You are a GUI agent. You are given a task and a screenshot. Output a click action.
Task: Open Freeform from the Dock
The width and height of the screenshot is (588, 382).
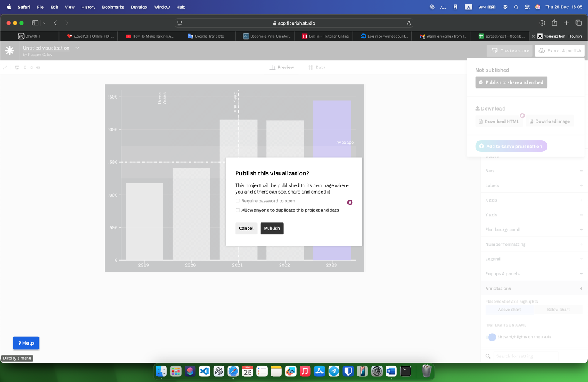point(291,371)
